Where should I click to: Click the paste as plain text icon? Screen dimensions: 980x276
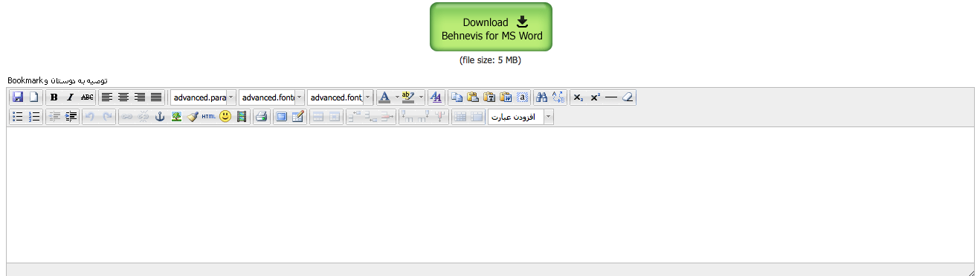point(489,97)
